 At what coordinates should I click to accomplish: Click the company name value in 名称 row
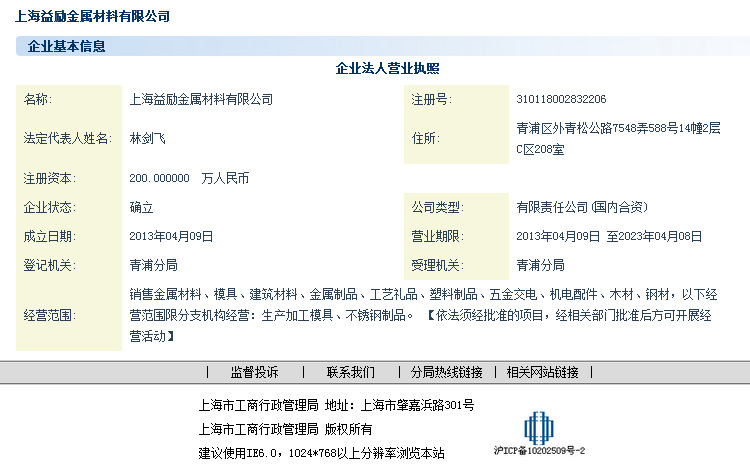201,99
